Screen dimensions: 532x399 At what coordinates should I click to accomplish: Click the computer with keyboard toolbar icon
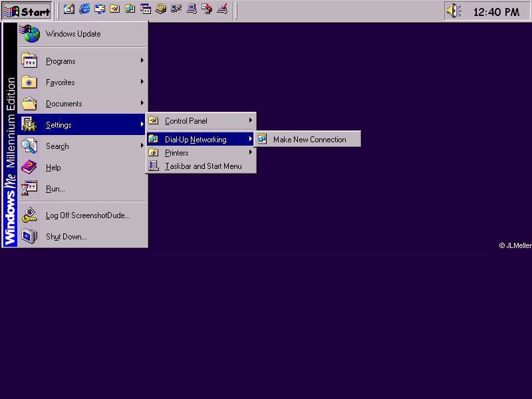coord(192,9)
